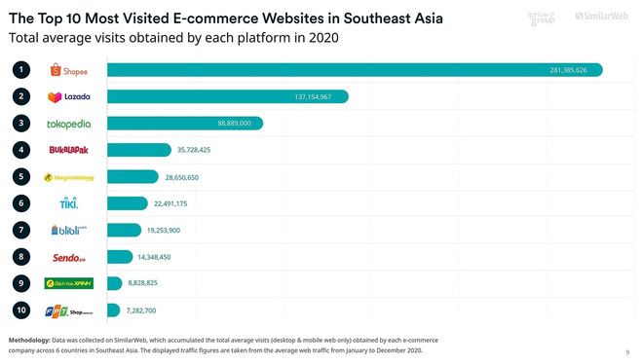Click the Blibli logo
This screenshot has height=364, width=643.
(69, 230)
